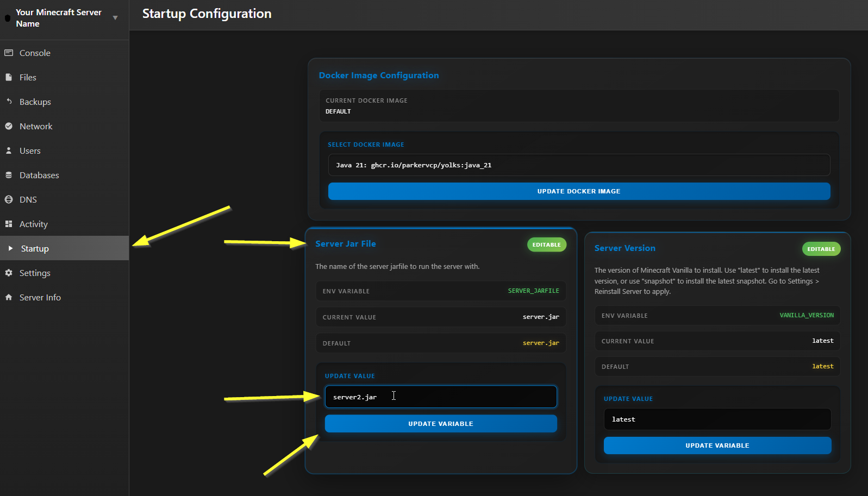Click the Server Version heading
The height and width of the screenshot is (496, 868).
tap(625, 248)
